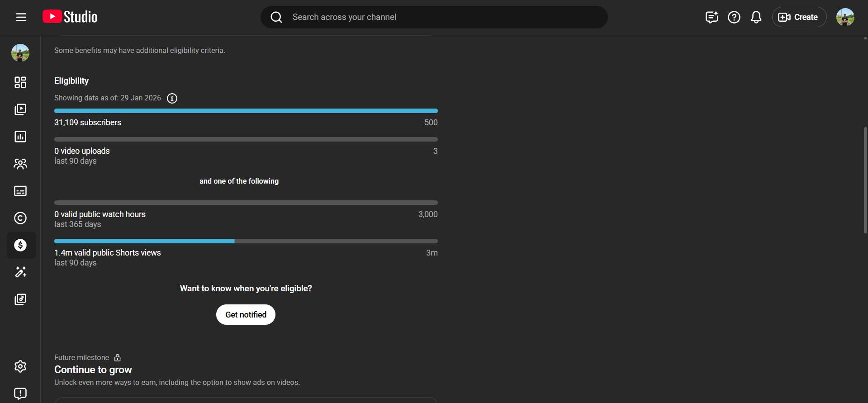Image resolution: width=868 pixels, height=403 pixels.
Task: Select the Earn dollar icon
Action: pos(20,245)
